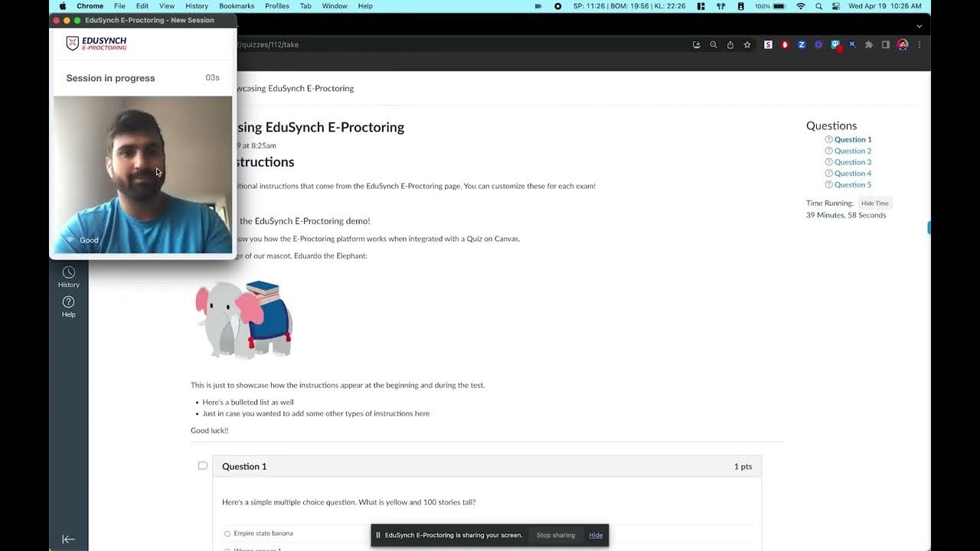The height and width of the screenshot is (551, 980).
Task: Expand the Chrome tab search chevron
Action: (920, 26)
